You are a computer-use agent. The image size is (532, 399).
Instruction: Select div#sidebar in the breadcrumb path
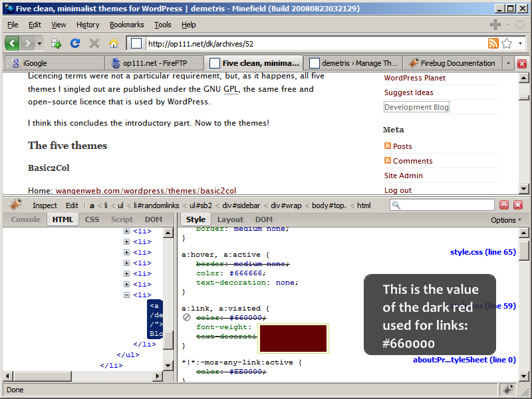tap(241, 205)
